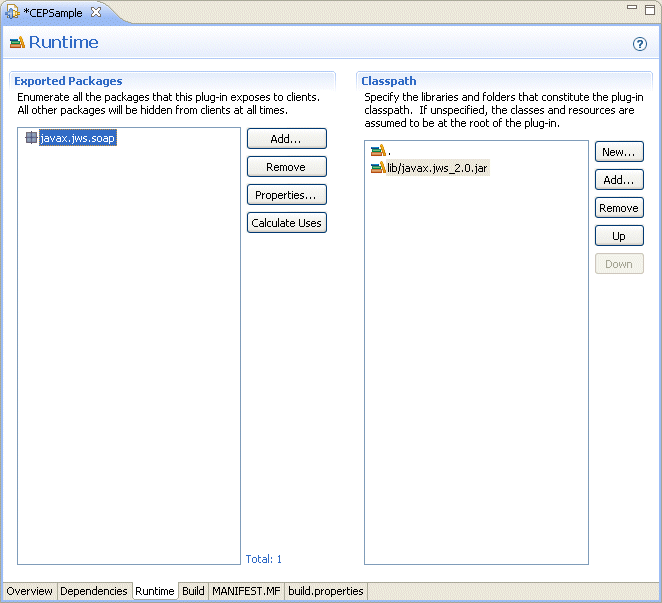Click New... in the Classpath section
Viewport: 662px width, 603px height.
(619, 152)
